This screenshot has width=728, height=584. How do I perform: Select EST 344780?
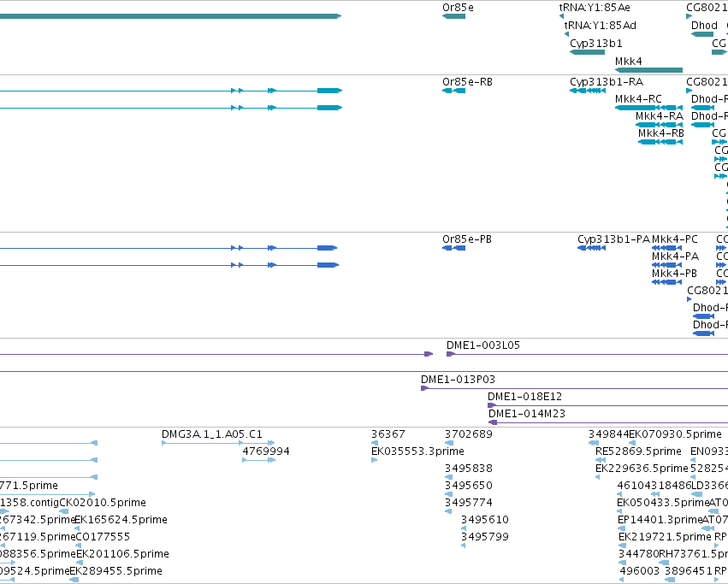[x=621, y=563]
